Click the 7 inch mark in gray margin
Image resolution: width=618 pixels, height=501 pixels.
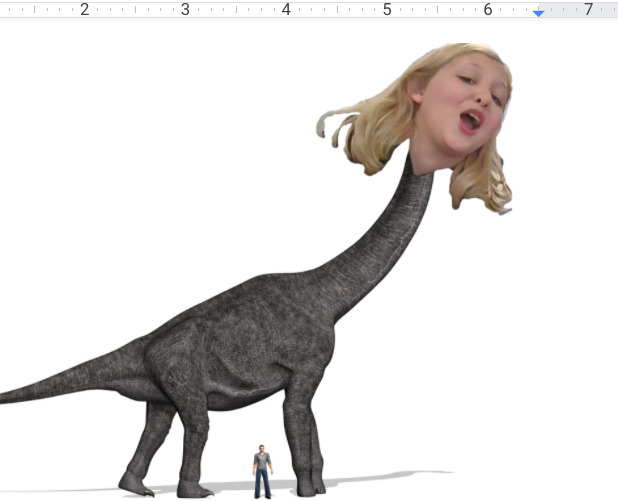(x=588, y=9)
